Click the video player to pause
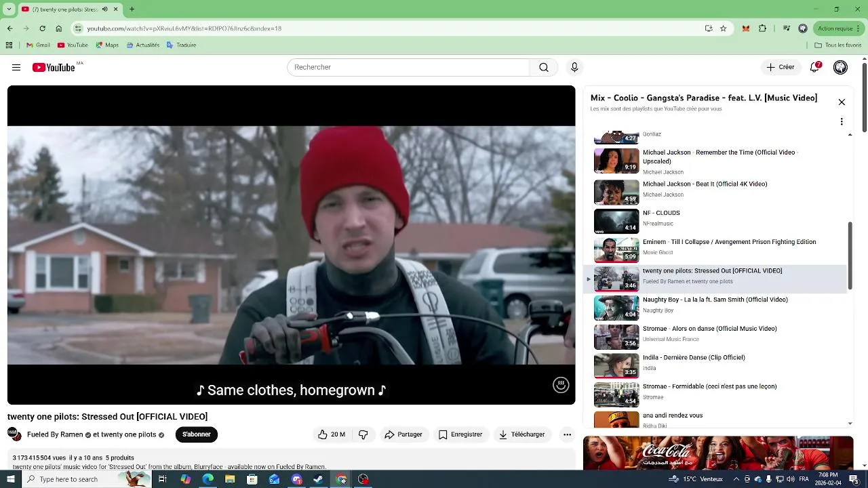This screenshot has width=868, height=488. [291, 245]
